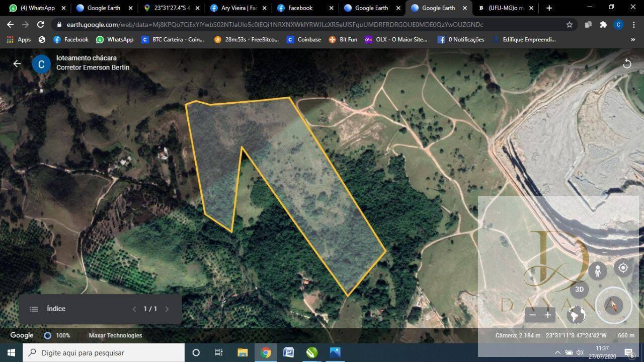This screenshot has width=644, height=362.
Task: Open Pegman Street View mode
Action: pos(598,271)
